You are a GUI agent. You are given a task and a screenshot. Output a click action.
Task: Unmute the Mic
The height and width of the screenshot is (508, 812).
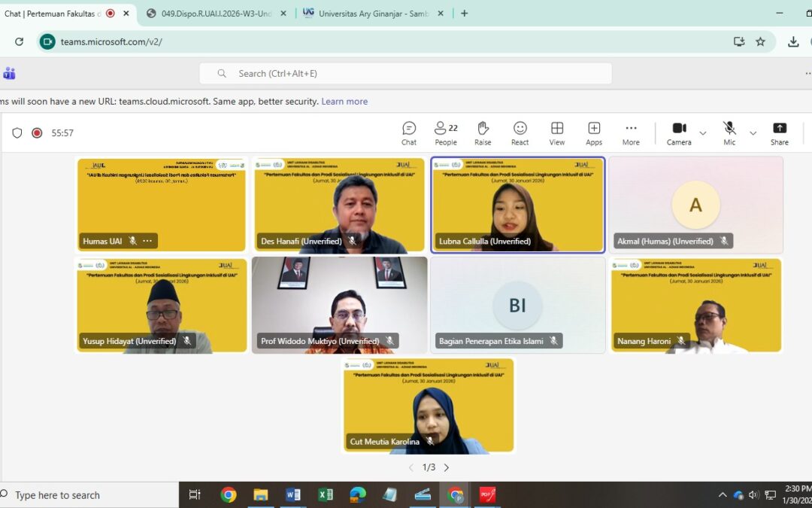(x=729, y=132)
